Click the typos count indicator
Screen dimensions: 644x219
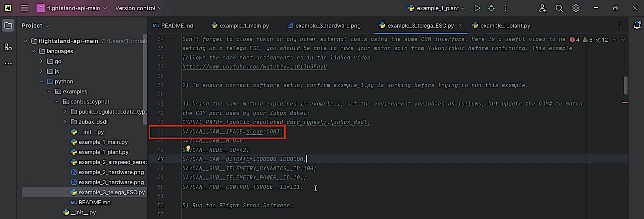(602, 40)
